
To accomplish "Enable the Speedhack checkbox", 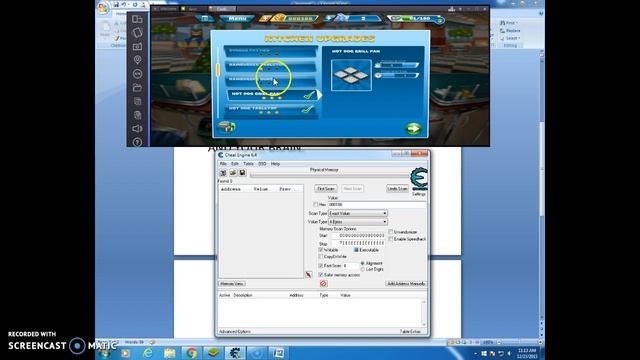I will 391,239.
